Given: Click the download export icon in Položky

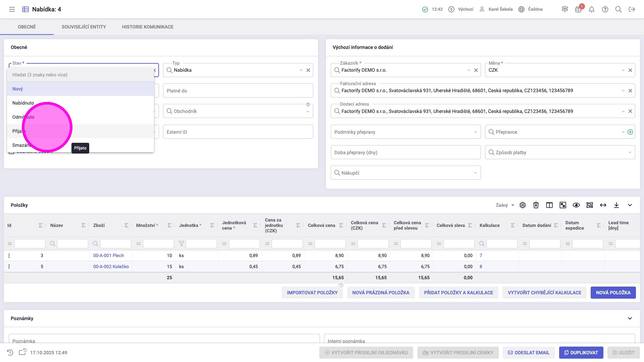Looking at the screenshot, I should [616, 205].
